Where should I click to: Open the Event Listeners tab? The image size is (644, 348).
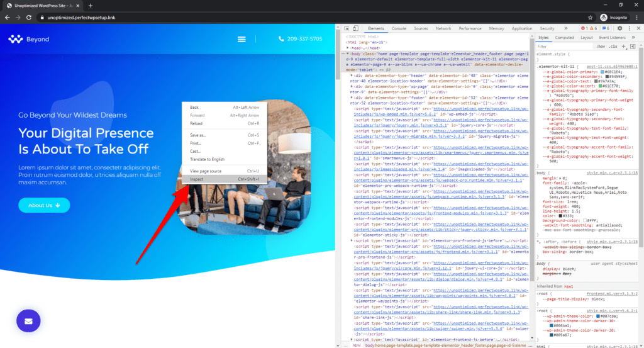point(612,37)
